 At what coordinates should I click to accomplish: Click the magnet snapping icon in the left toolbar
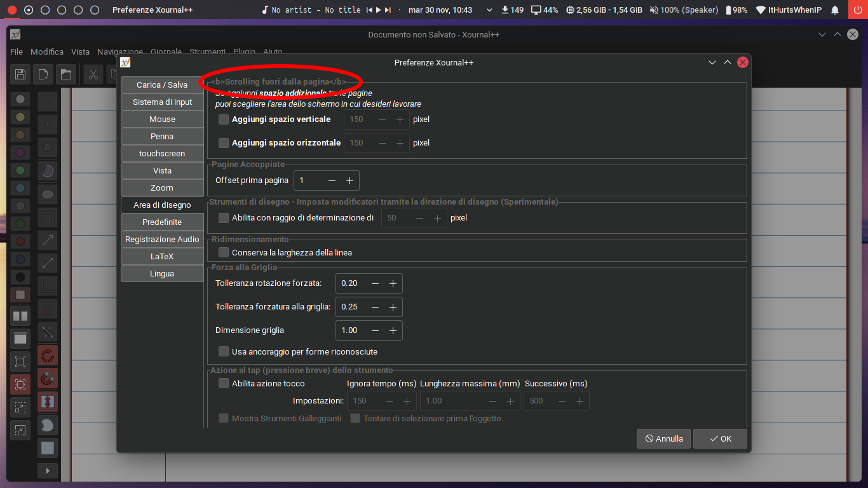tap(48, 379)
